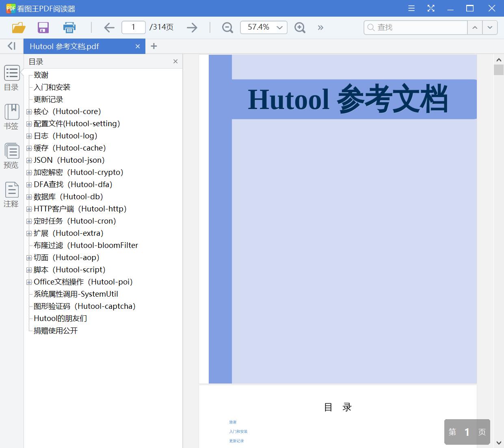Screen dimensions: 504x448
Task: Select Hutool的朋友们 outline entry
Action: pyautogui.click(x=60, y=319)
